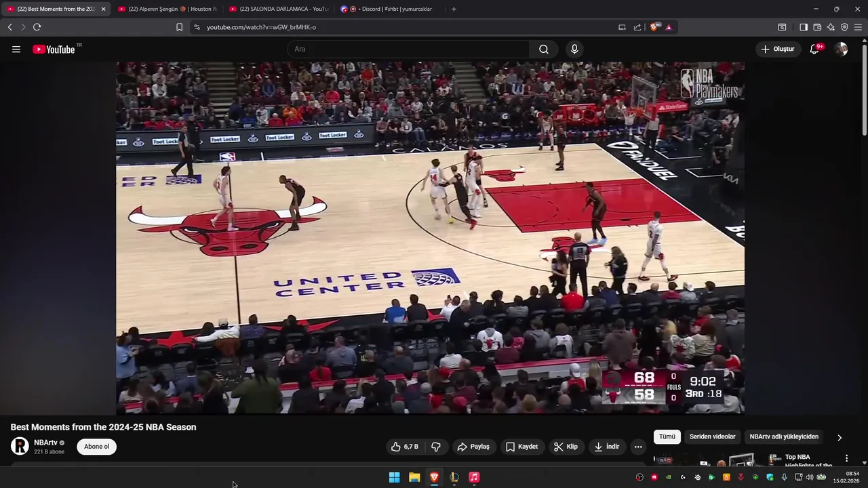
Task: Select the 'Tümü' filter chip
Action: (667, 436)
